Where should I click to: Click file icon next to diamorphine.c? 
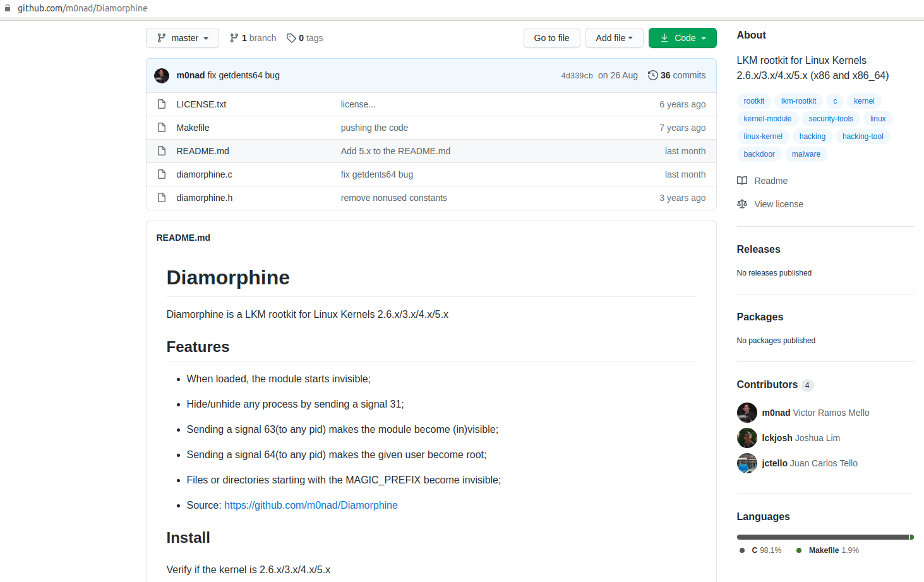(162, 174)
